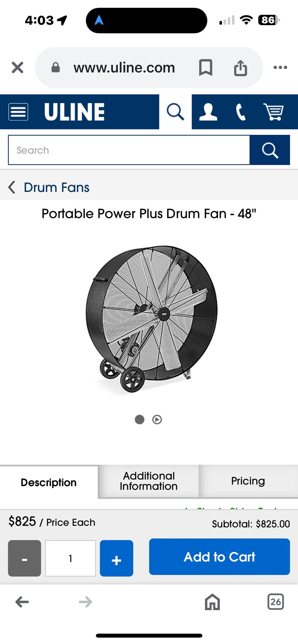Select the Description tab
The height and width of the screenshot is (644, 298).
(49, 482)
